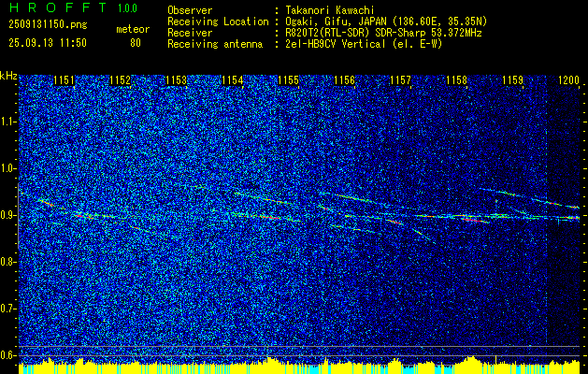Click the 1154 time marker
Viewport: 588px width, 374px height.
tap(233, 80)
